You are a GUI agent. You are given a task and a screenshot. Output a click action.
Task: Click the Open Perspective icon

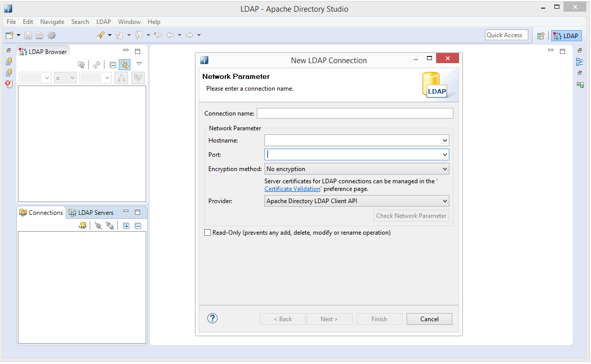pyautogui.click(x=541, y=36)
